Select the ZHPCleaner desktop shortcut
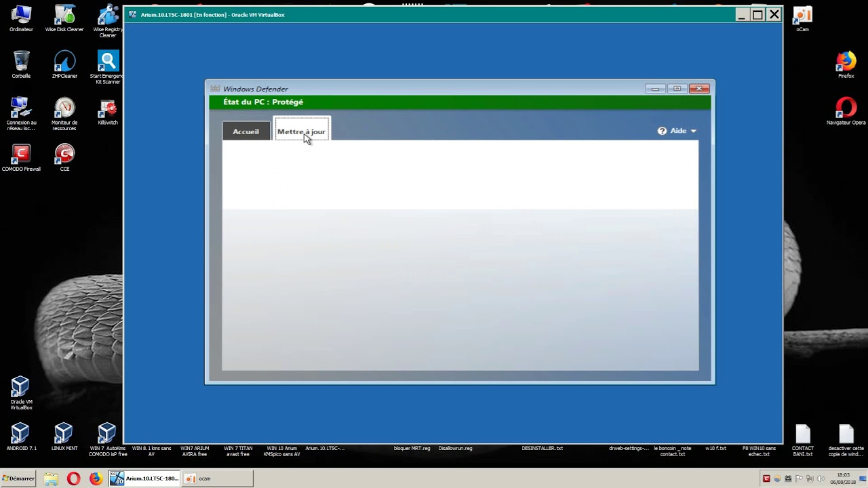This screenshot has width=868, height=488. tap(64, 64)
